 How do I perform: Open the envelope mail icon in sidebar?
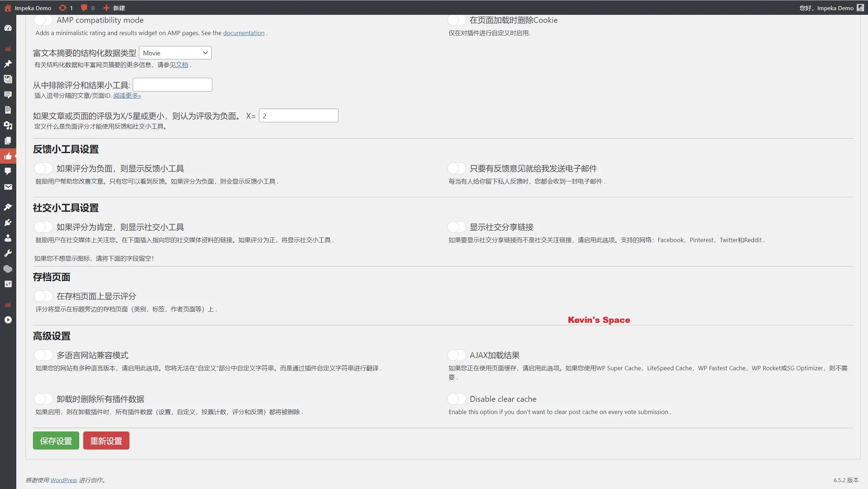[x=8, y=187]
